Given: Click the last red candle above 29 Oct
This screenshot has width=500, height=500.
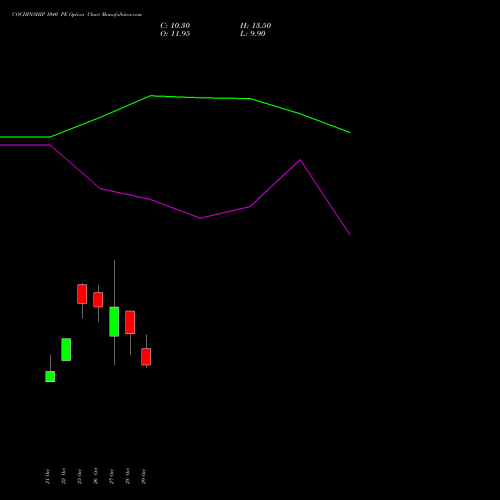Looking at the screenshot, I should [x=146, y=357].
